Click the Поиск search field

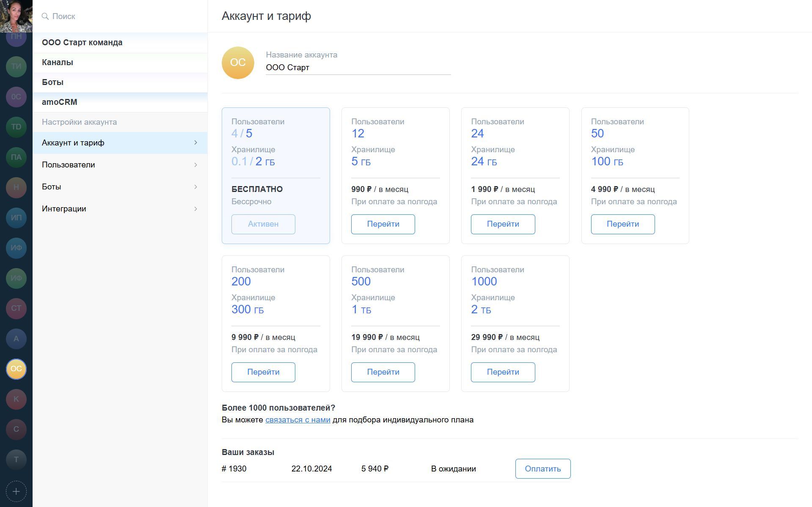123,16
